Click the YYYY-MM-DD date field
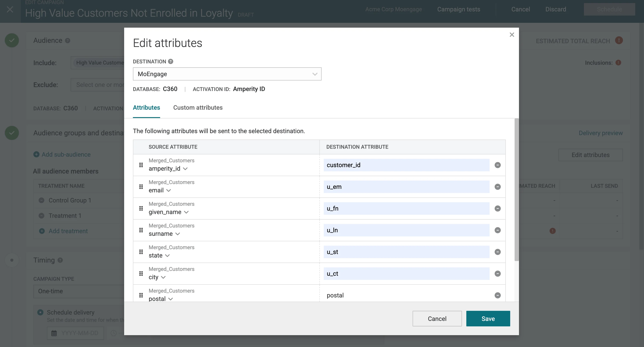The image size is (644, 347). click(x=75, y=333)
